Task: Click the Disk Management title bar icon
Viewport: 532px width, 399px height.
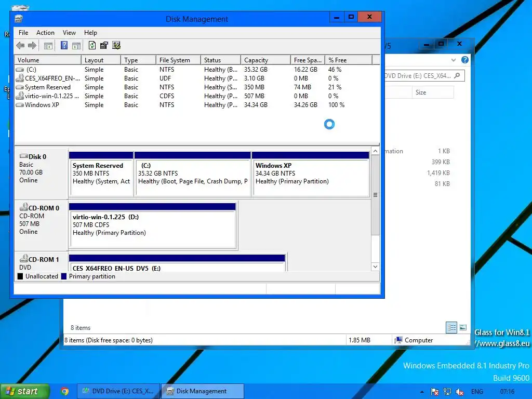Action: pyautogui.click(x=19, y=19)
